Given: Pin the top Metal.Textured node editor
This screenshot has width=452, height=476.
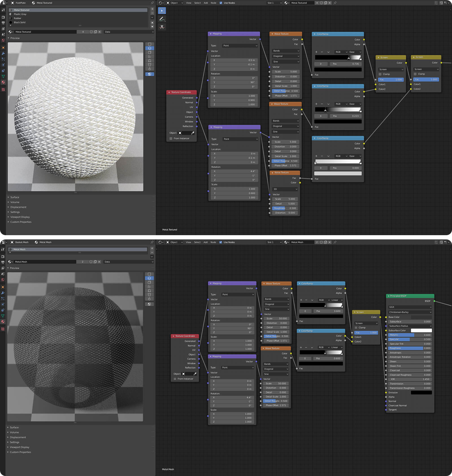Looking at the screenshot, I should (x=335, y=3).
